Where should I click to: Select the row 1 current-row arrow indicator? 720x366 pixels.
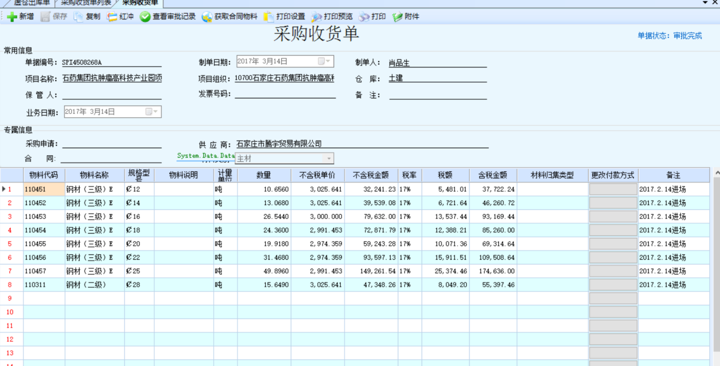[4, 189]
